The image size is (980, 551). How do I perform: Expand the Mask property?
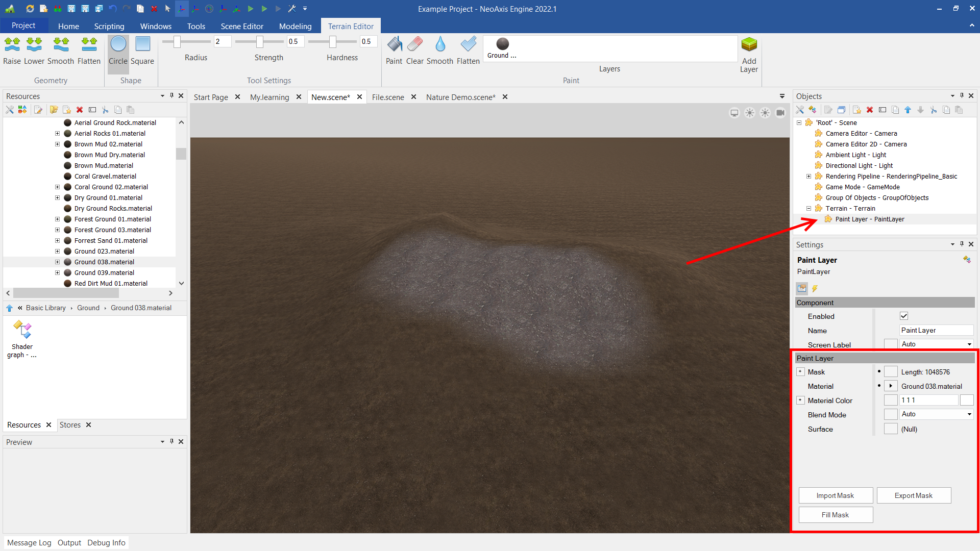800,372
